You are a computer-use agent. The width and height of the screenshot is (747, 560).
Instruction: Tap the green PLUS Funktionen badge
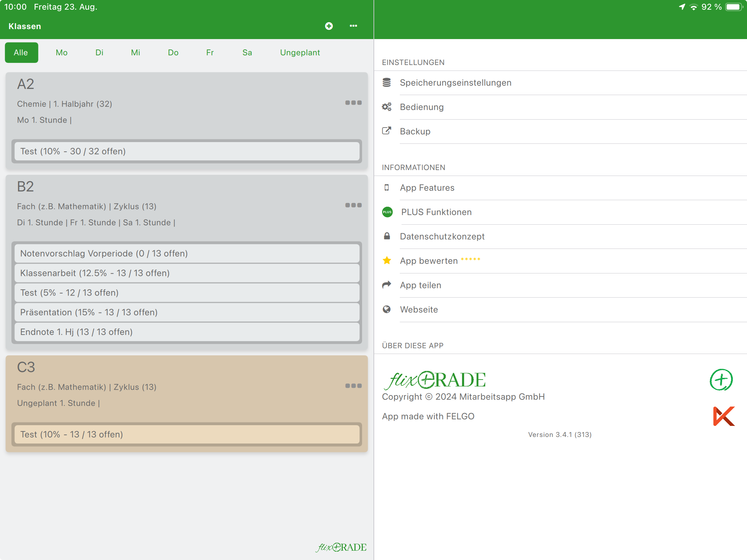pos(387,212)
